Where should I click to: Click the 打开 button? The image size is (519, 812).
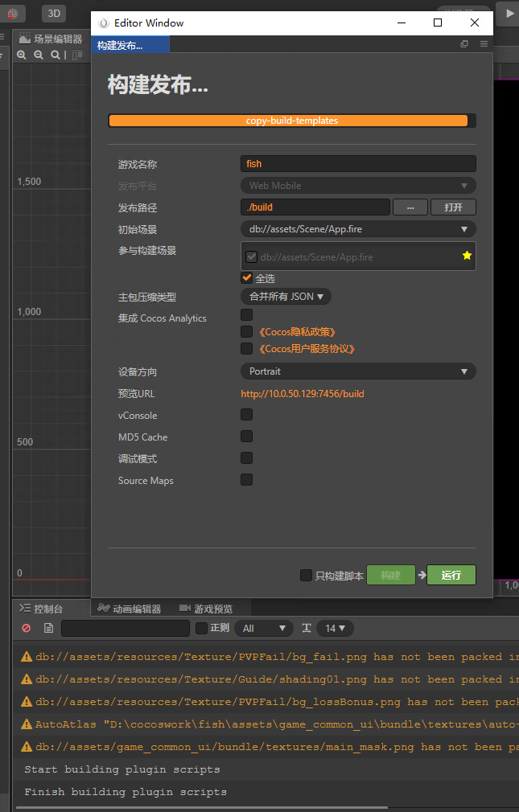point(453,207)
